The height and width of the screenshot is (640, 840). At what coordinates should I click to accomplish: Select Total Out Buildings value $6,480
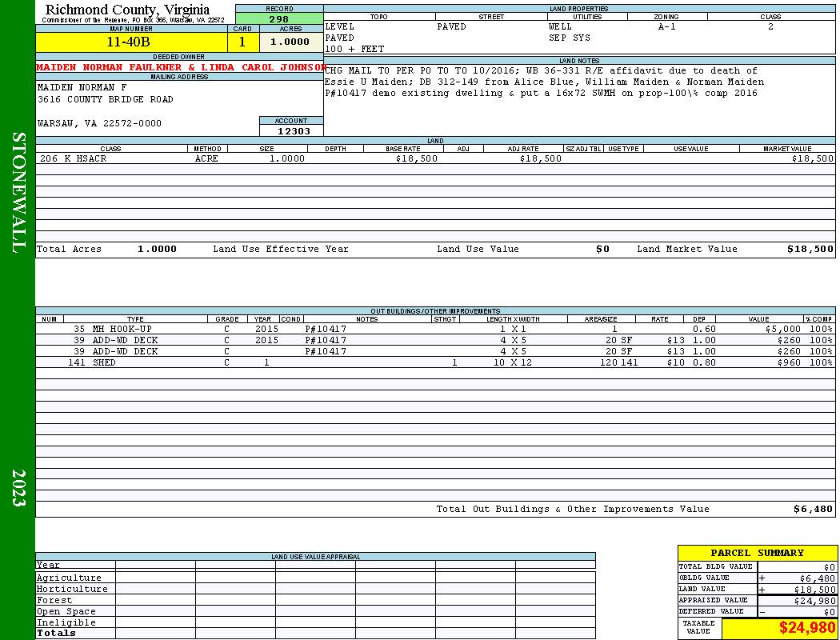814,510
